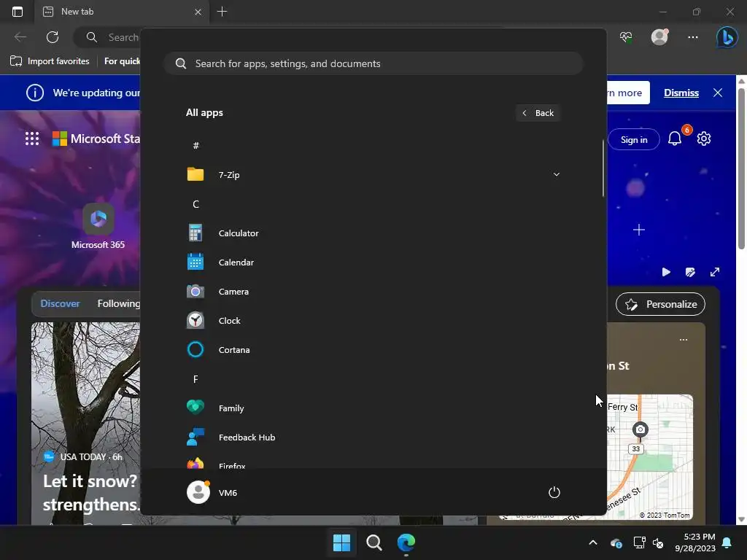Open the traffic card options menu
Viewport: 747px width, 560px height.
(684, 340)
